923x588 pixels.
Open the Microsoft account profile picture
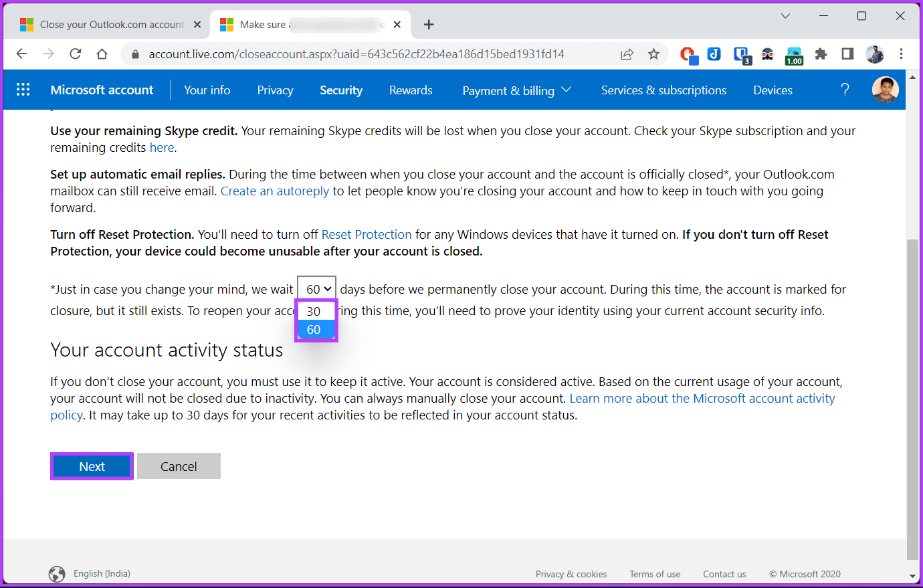(885, 90)
